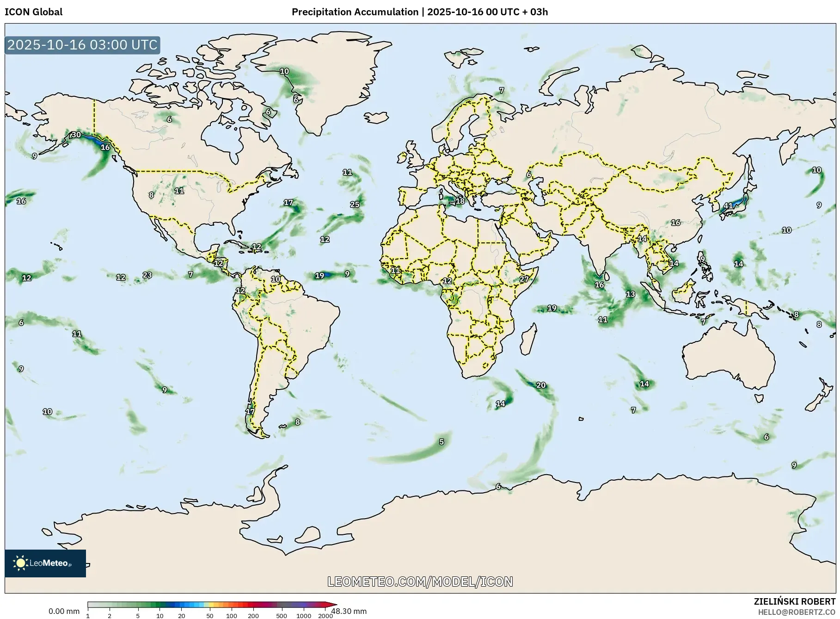Click the 25 precipitation marker in the Atlantic
This screenshot has height=619, width=840.
tap(355, 204)
